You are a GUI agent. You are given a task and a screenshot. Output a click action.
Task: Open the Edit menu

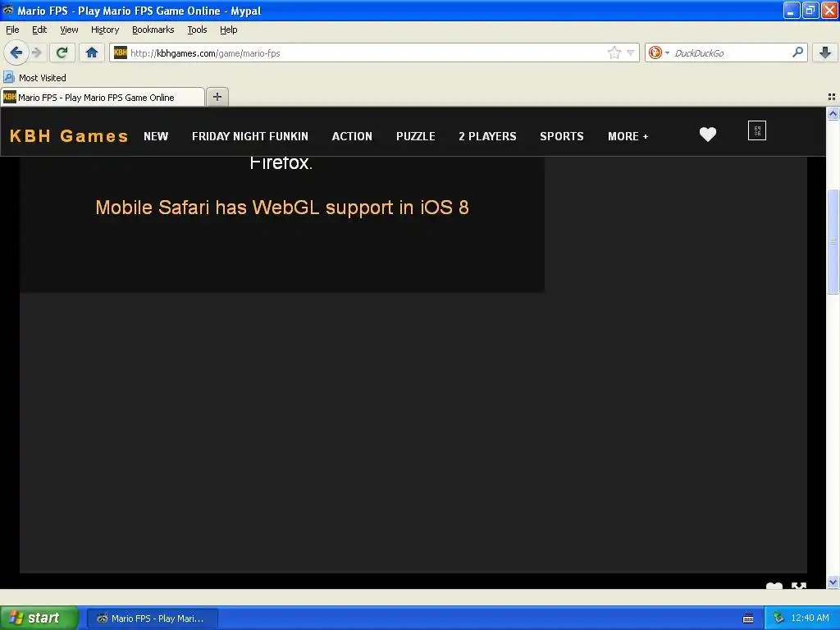click(39, 30)
